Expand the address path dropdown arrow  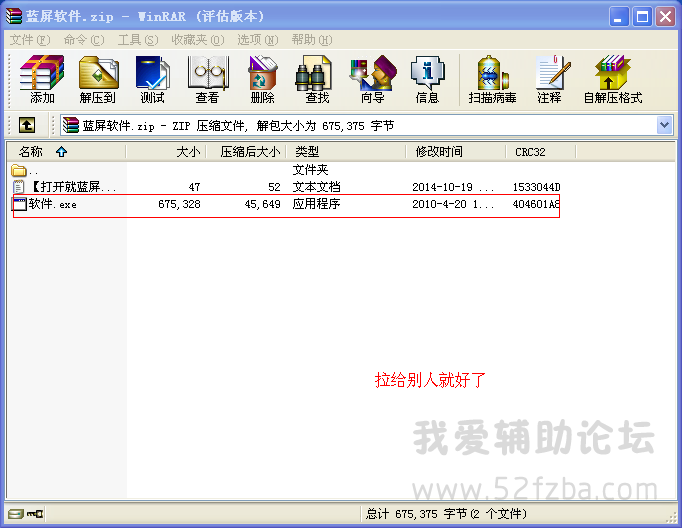tap(664, 125)
